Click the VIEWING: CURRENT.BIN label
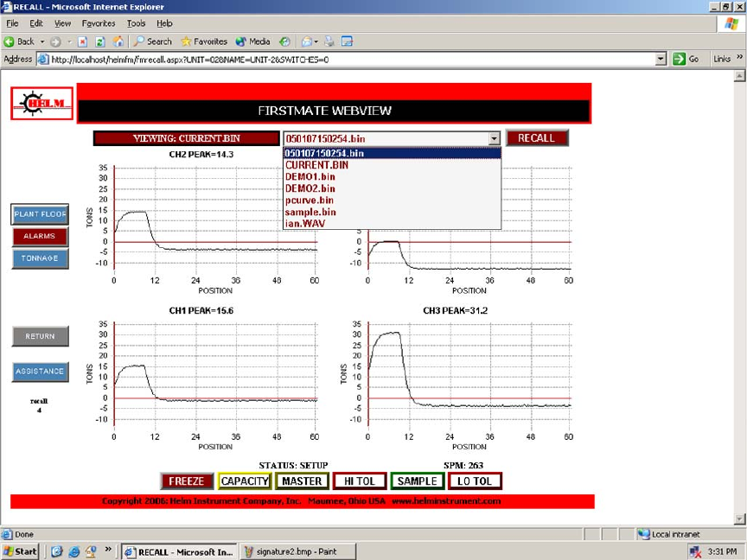This screenshot has height=560, width=747. click(x=186, y=138)
